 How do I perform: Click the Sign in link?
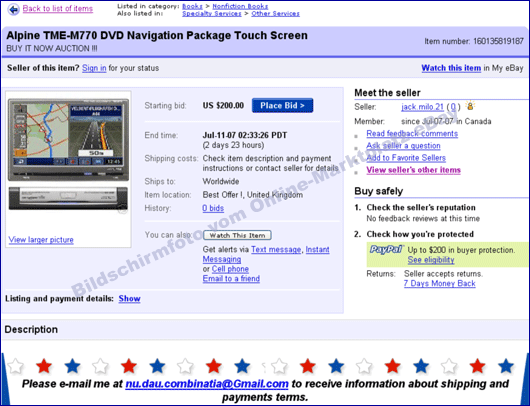pyautogui.click(x=94, y=68)
